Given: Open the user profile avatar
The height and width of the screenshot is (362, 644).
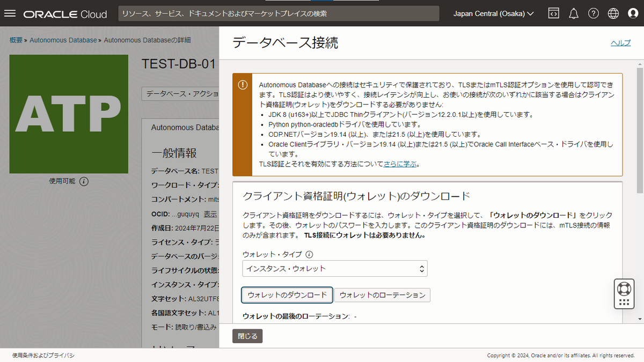Looking at the screenshot, I should (633, 13).
